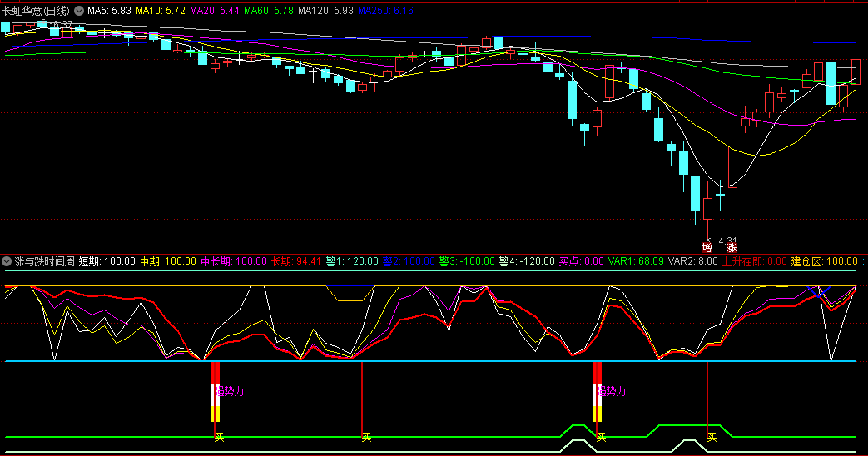Click the last 买 buy signal marker
Image resolution: width=868 pixels, height=456 pixels.
712,437
